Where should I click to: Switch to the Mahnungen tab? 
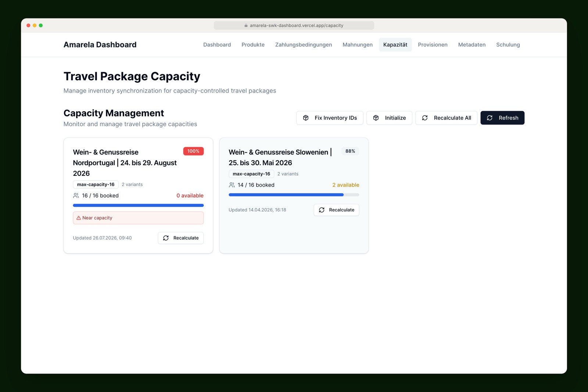[358, 44]
